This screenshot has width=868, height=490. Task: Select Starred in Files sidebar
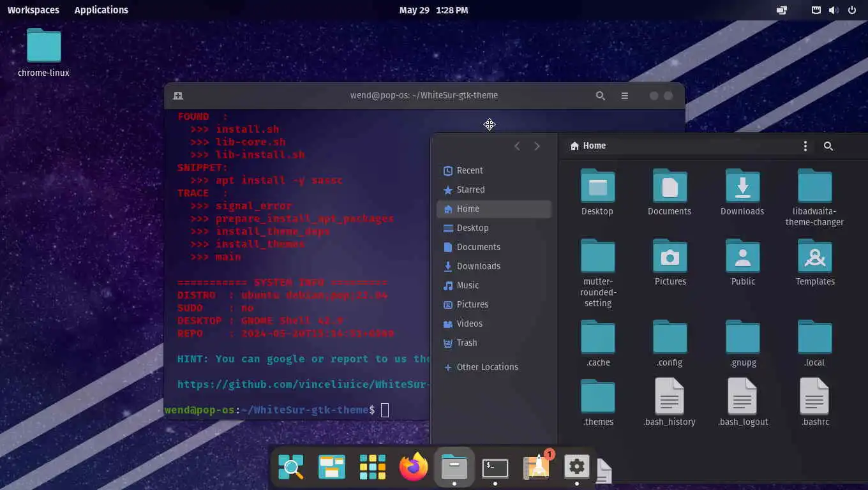[x=494, y=189]
